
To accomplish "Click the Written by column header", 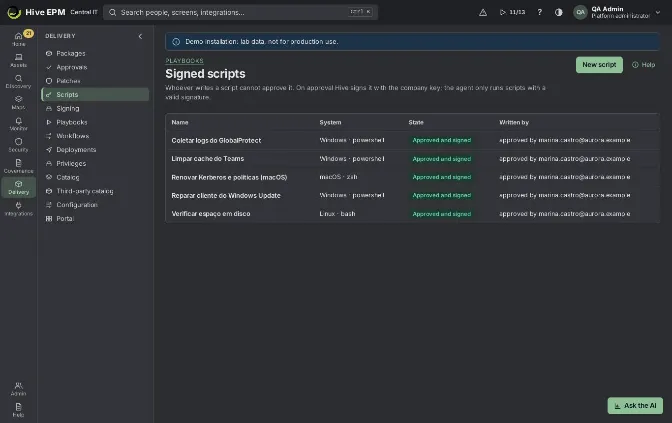I will (514, 123).
